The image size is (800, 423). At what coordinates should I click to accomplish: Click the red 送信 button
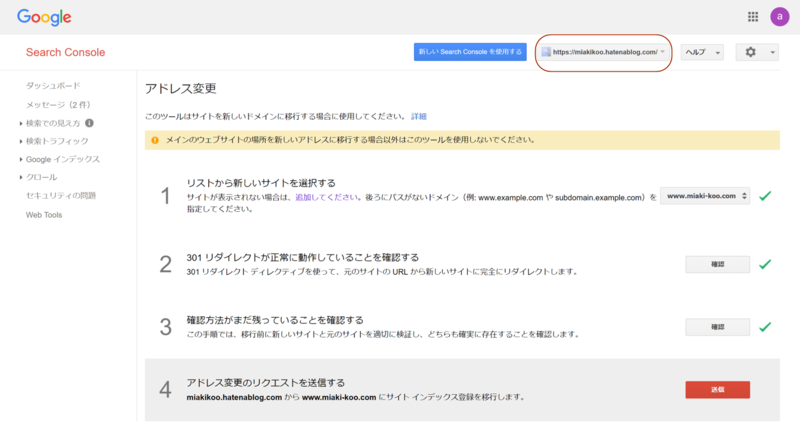pyautogui.click(x=717, y=389)
